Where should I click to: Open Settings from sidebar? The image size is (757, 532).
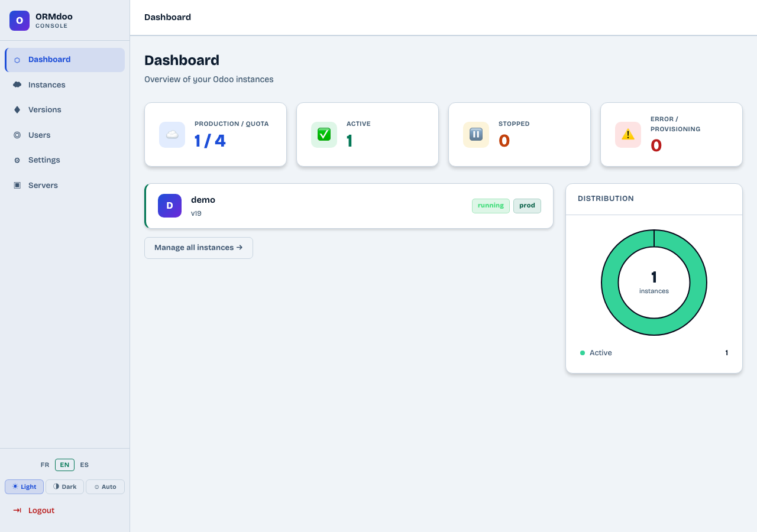(x=65, y=160)
